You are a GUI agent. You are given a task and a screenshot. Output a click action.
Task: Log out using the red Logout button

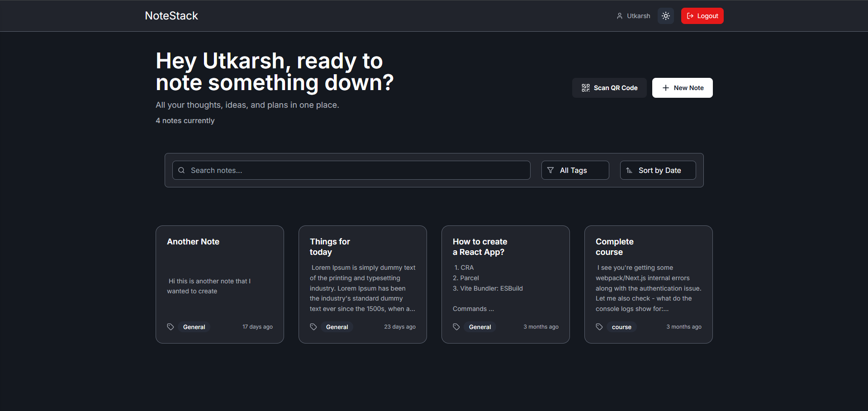702,16
